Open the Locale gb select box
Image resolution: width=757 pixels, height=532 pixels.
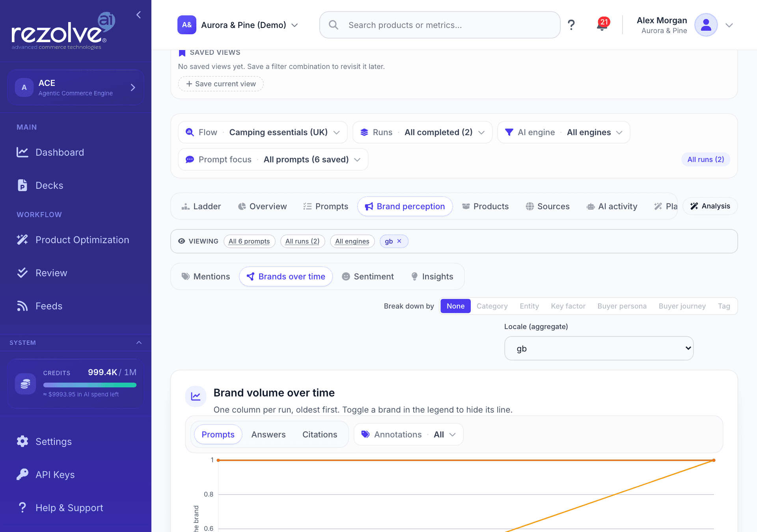(x=599, y=348)
